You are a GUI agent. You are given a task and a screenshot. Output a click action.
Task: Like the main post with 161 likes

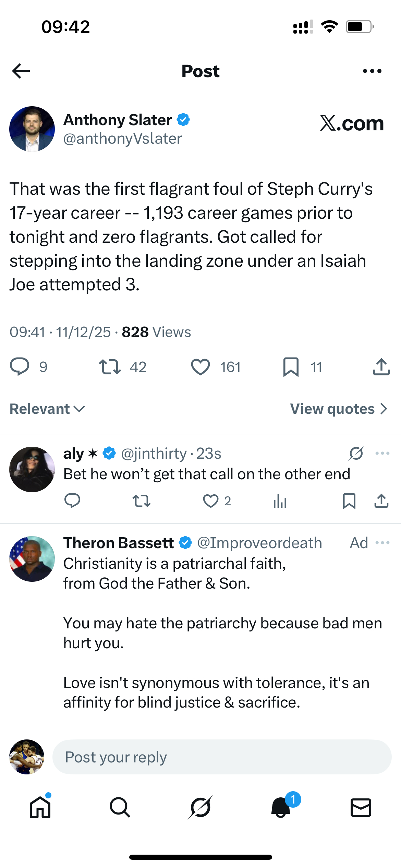tap(200, 367)
